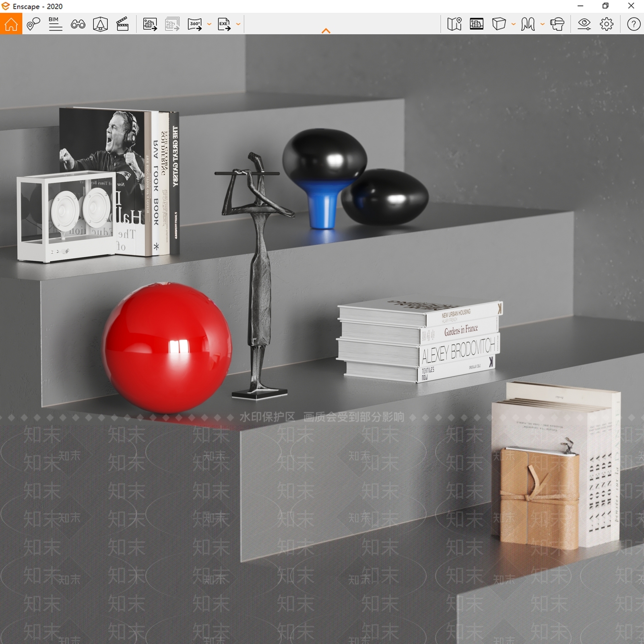Expand the 360 panorama dropdown arrow
This screenshot has height=644, width=644.
click(x=209, y=24)
